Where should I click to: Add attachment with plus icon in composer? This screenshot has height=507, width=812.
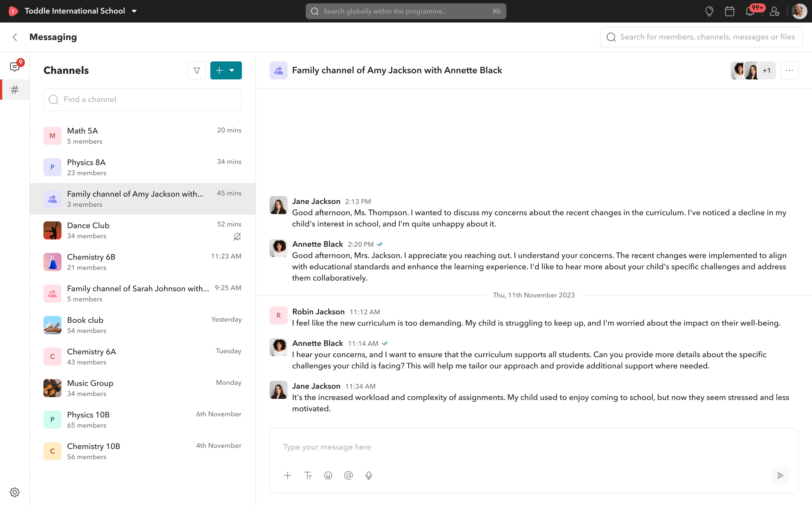[288, 476]
